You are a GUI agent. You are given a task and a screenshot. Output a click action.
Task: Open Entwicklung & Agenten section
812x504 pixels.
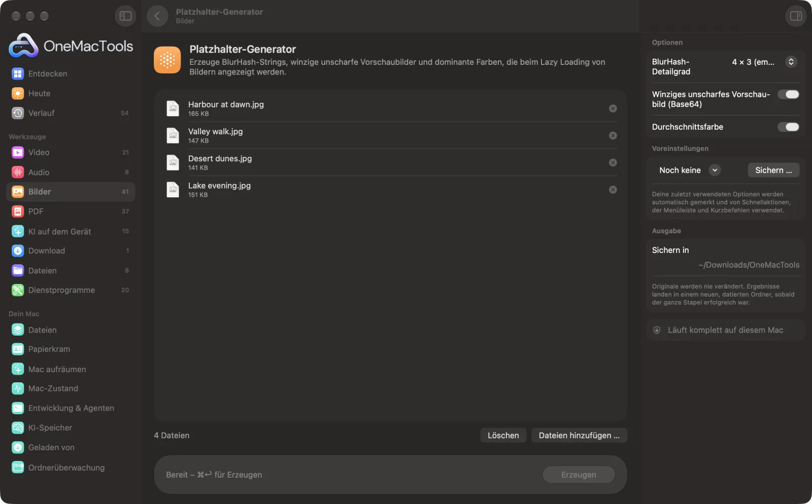(71, 408)
